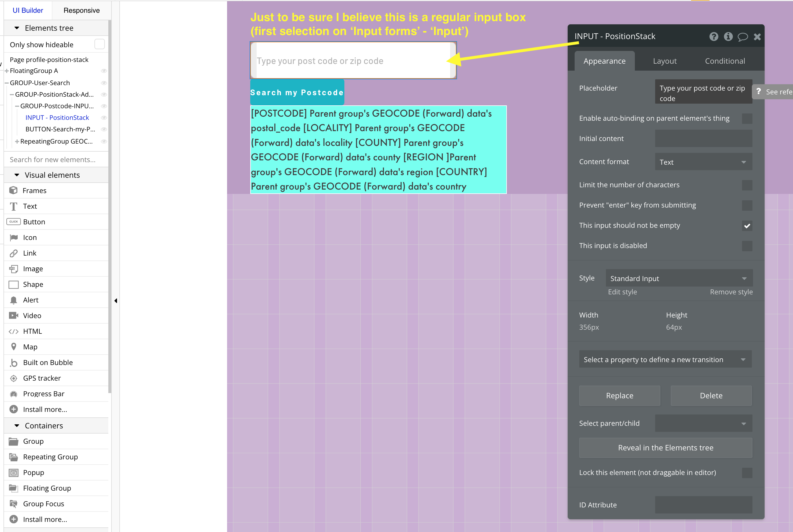Open the Style Standard Input dropdown

[679, 278]
